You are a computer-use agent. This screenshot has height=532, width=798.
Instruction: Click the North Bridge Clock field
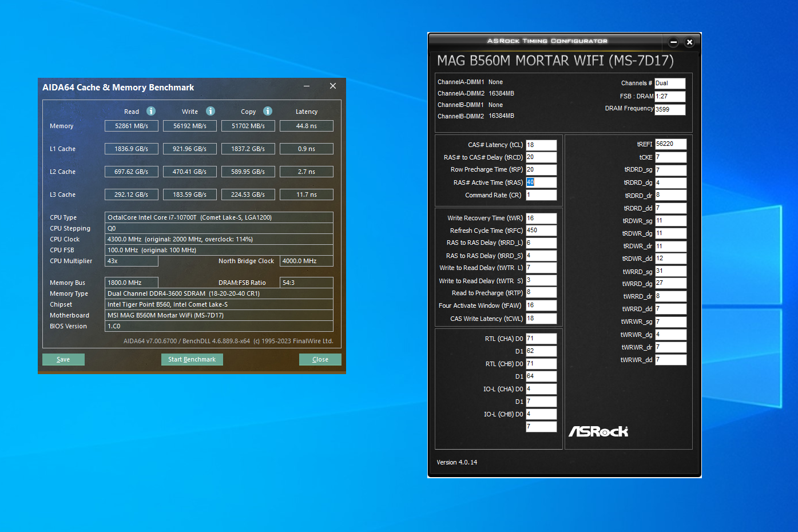click(x=307, y=261)
